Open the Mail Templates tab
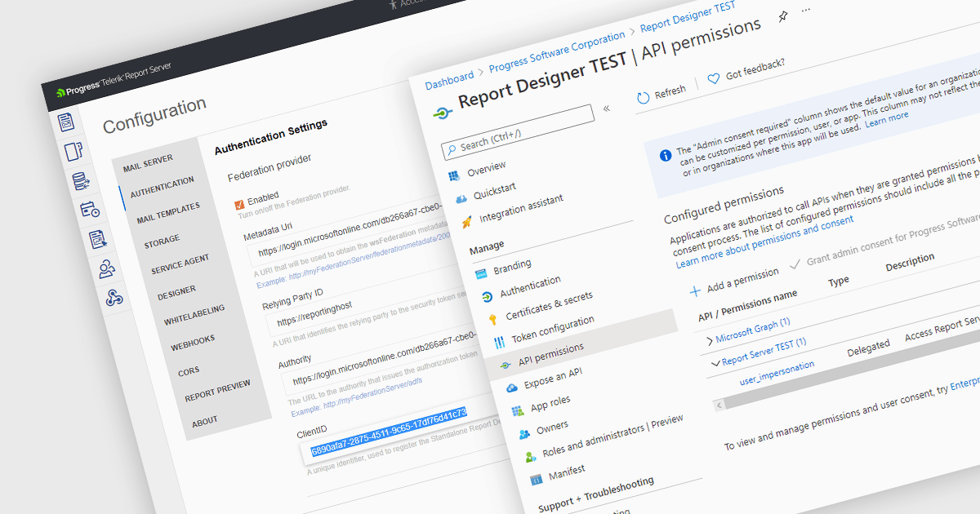 [x=168, y=213]
